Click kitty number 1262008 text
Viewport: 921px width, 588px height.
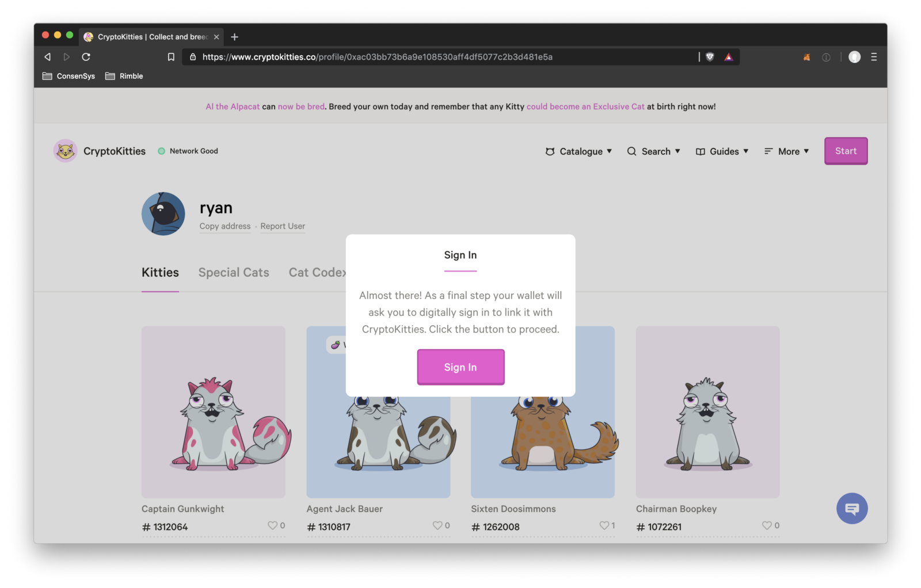495,526
